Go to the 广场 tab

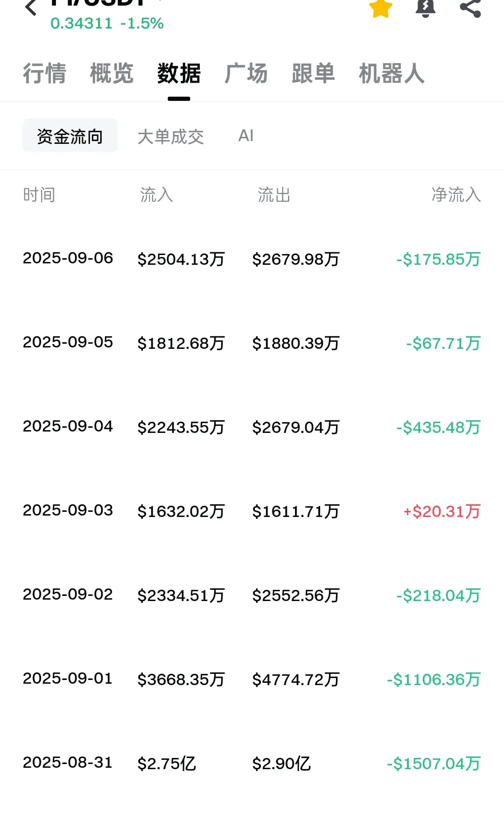tap(246, 74)
